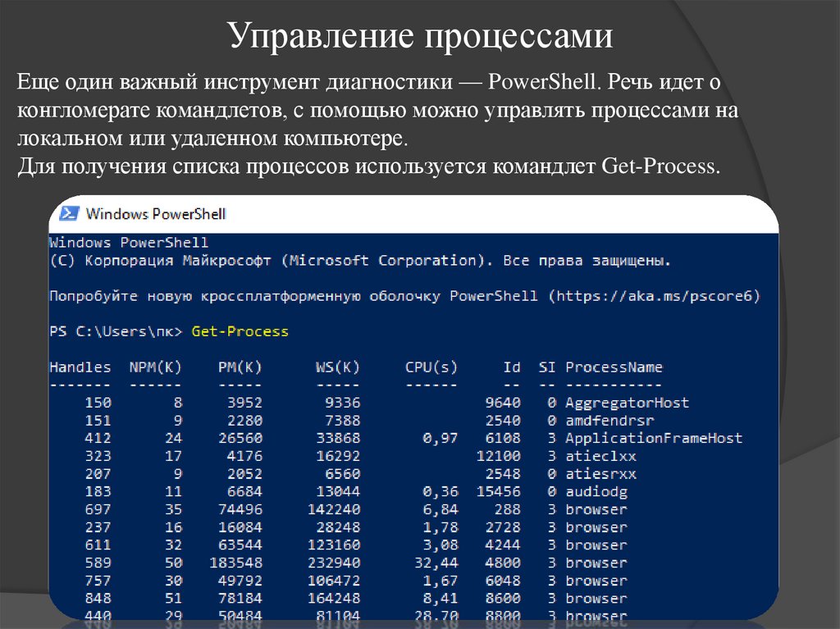Select the amdfendrsr process entry
Viewport: 840px width, 629px height.
click(x=607, y=420)
